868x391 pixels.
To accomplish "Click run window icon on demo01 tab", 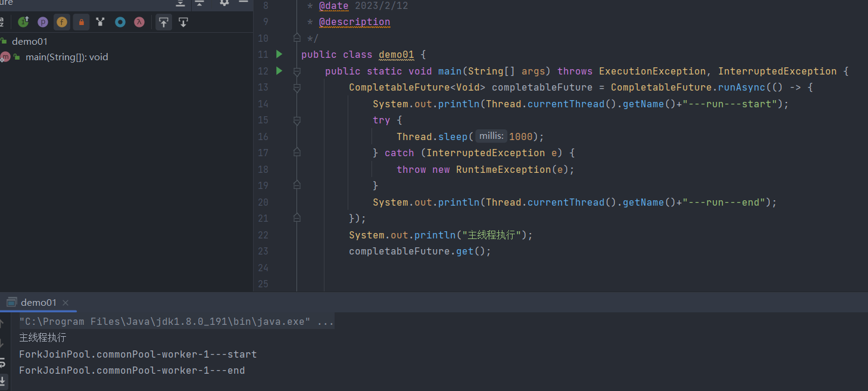I will click(11, 303).
